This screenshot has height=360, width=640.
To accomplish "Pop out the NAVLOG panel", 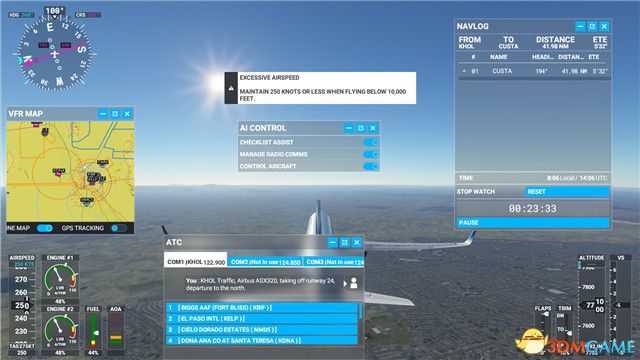I will pos(592,27).
